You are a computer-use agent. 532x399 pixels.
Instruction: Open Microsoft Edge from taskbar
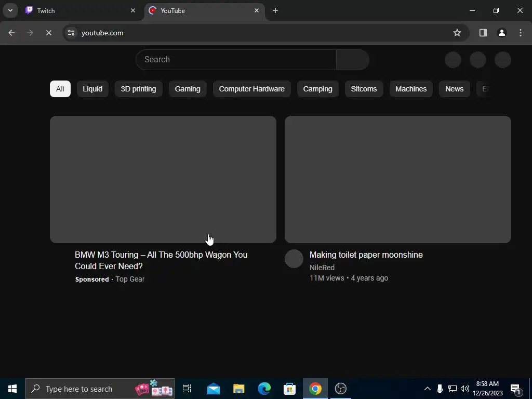tap(264, 389)
